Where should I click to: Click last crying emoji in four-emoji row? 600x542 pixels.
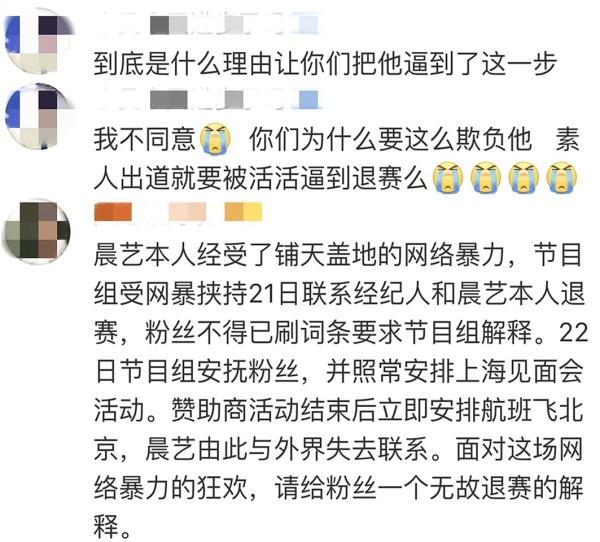pos(561,177)
